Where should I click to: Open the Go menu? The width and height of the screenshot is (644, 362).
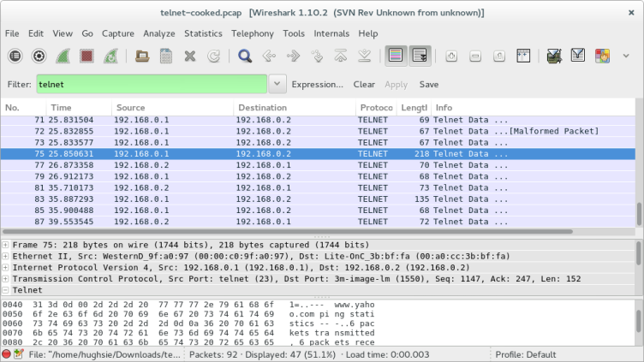[x=87, y=33]
